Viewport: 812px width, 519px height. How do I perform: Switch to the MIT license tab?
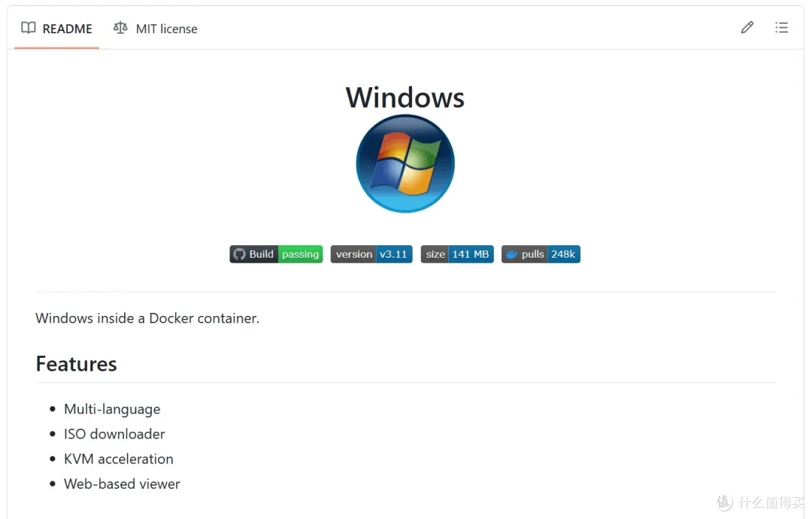point(156,29)
